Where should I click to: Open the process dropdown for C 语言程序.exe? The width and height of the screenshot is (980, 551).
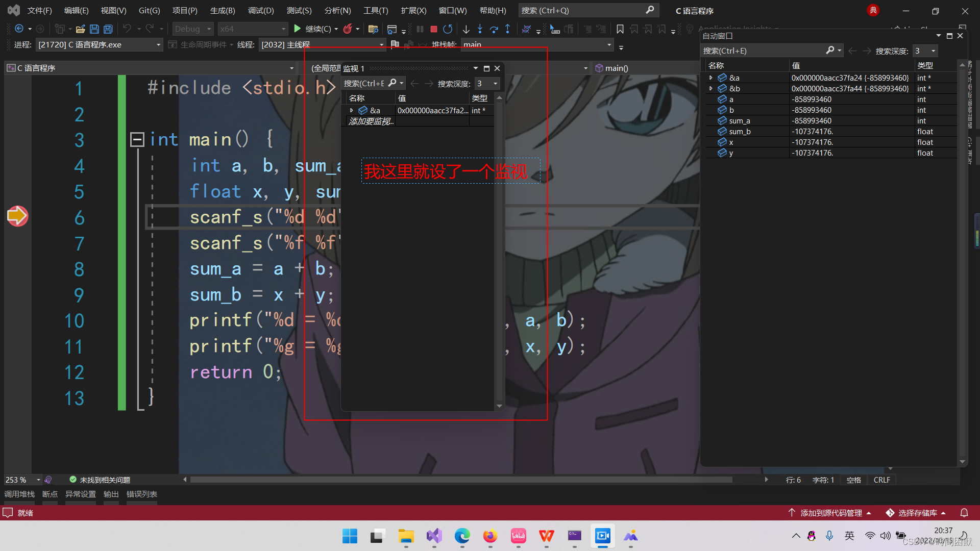pyautogui.click(x=158, y=45)
